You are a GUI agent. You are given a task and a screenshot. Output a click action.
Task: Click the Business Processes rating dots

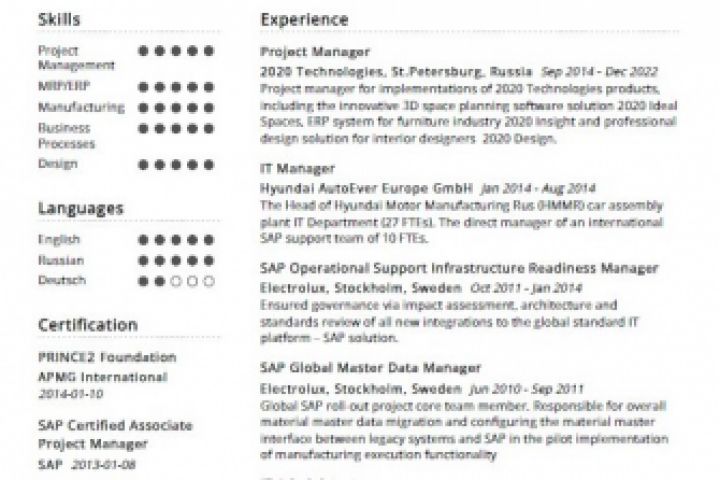(x=178, y=127)
